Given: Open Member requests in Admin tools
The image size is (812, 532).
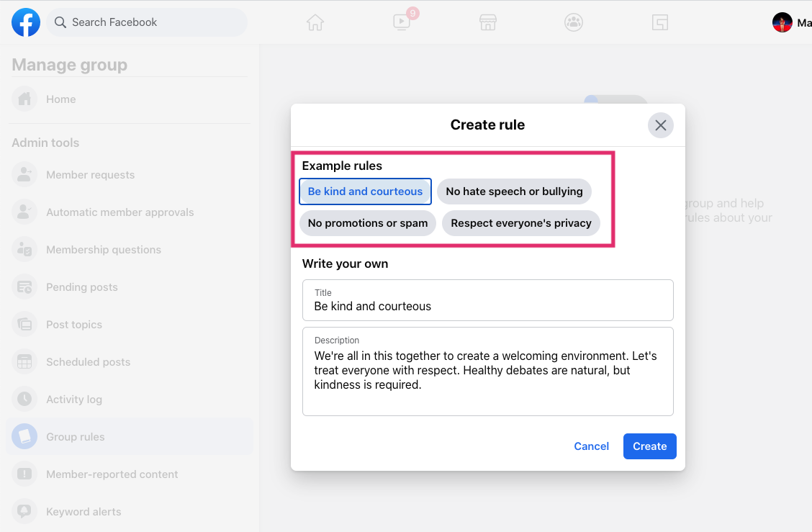Looking at the screenshot, I should pos(130,174).
